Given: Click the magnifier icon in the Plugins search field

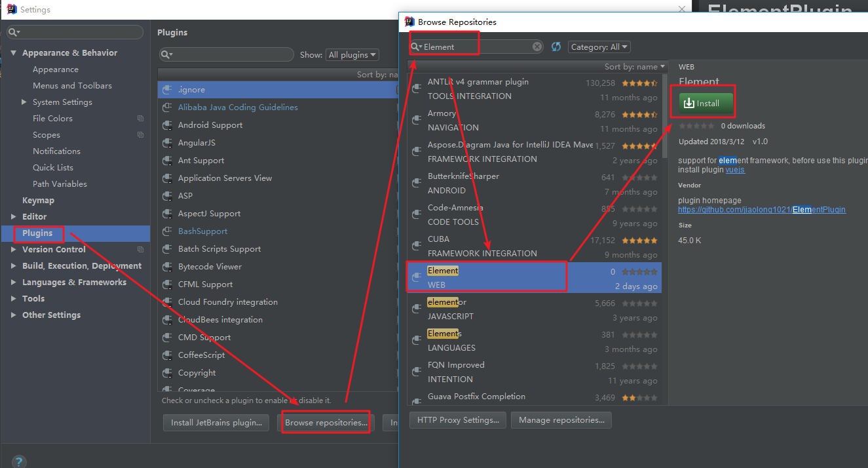Looking at the screenshot, I should pos(166,54).
